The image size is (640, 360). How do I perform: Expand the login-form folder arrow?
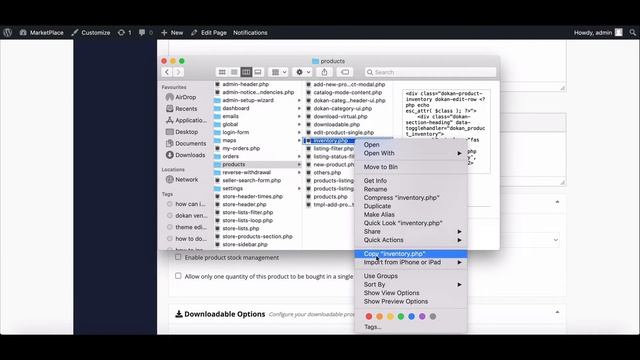(299, 132)
